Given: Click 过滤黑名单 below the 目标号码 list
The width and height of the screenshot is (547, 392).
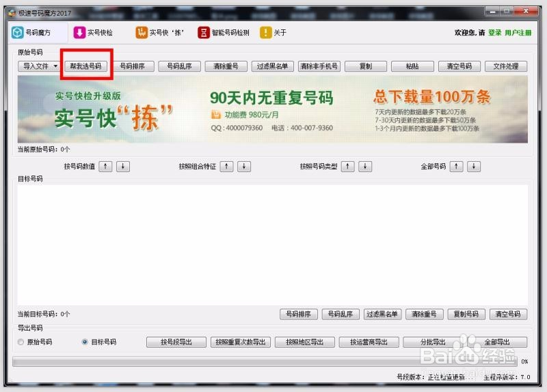Looking at the screenshot, I should (x=382, y=314).
